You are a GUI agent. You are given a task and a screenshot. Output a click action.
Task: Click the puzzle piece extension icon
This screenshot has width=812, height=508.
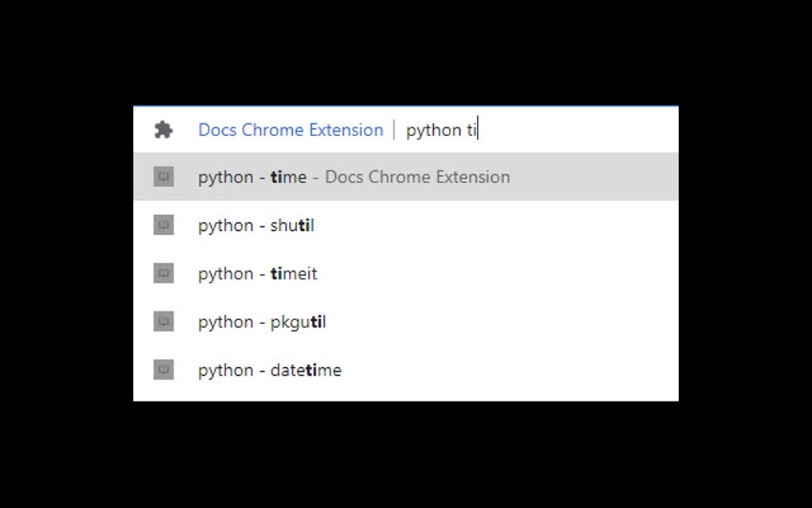tap(163, 130)
